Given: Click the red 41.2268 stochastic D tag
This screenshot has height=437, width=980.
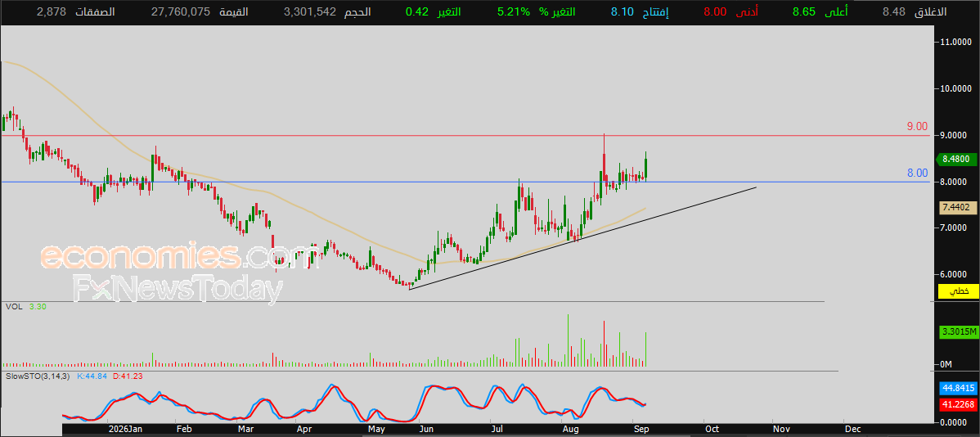Looking at the screenshot, I should click(957, 404).
